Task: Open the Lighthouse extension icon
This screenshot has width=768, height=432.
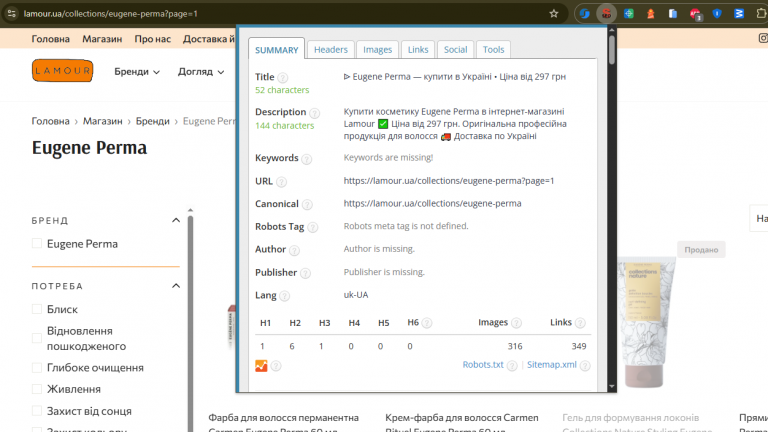Action: [x=651, y=14]
